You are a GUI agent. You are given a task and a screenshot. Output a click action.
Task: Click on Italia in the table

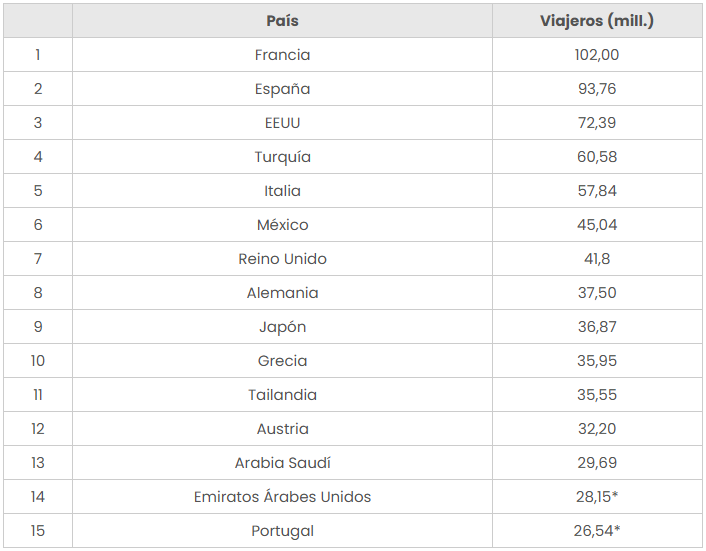[282, 191]
